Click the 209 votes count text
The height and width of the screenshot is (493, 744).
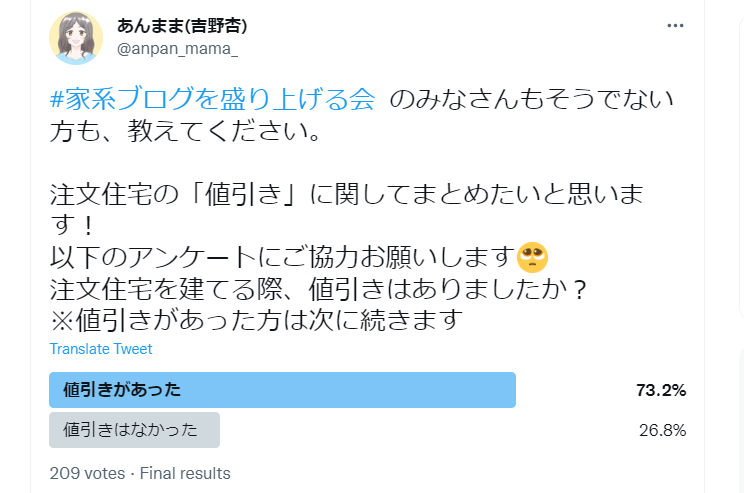(x=87, y=473)
